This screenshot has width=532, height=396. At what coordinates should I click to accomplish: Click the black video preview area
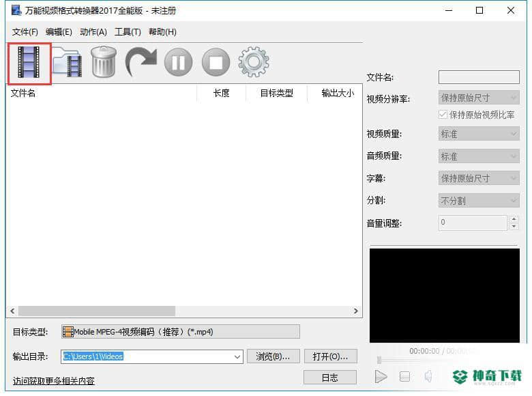445,296
